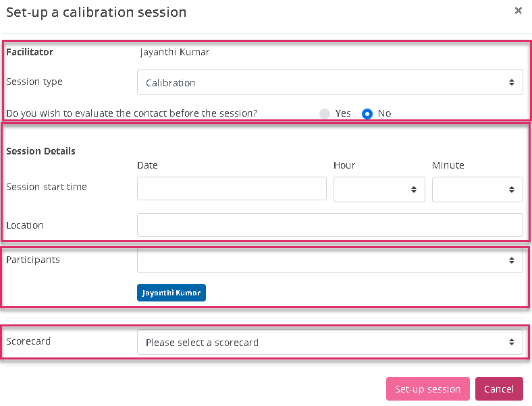The image size is (532, 406).
Task: Open the scorecard selection dropdown
Action: (329, 342)
